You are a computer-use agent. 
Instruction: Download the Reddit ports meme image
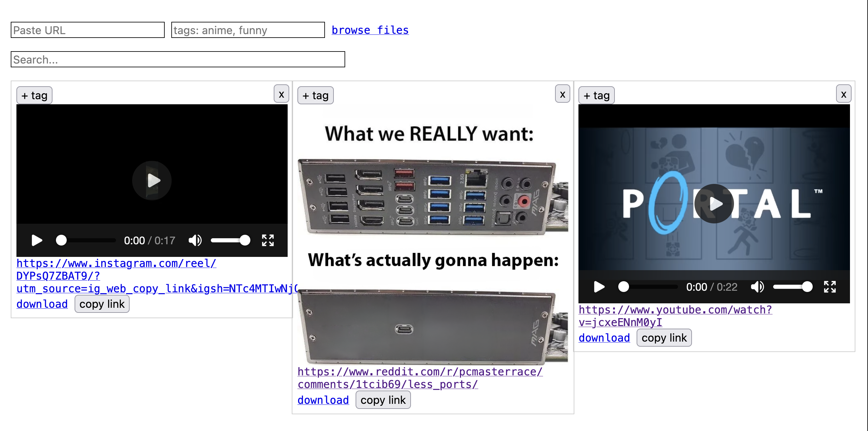[x=323, y=400]
